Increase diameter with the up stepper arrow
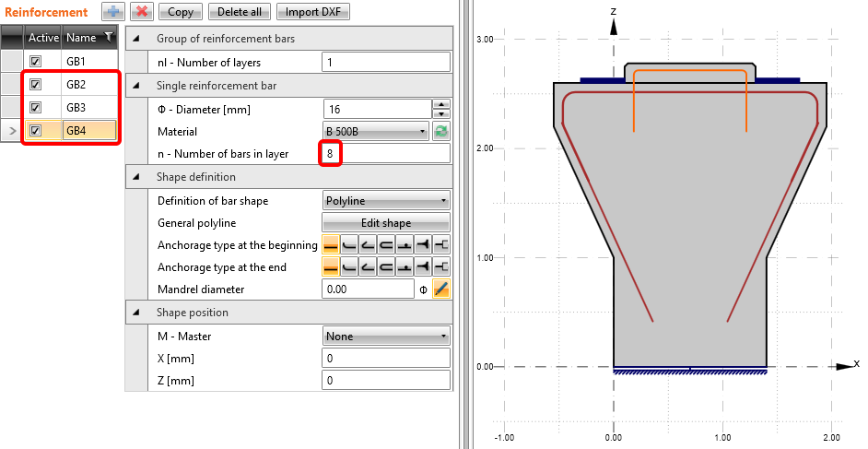The height and width of the screenshot is (449, 868). (440, 103)
